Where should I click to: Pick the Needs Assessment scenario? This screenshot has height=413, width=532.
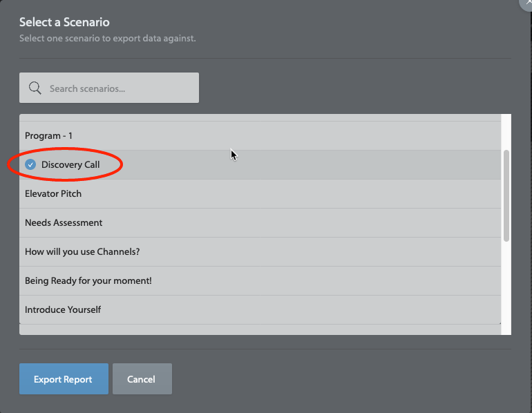(64, 223)
